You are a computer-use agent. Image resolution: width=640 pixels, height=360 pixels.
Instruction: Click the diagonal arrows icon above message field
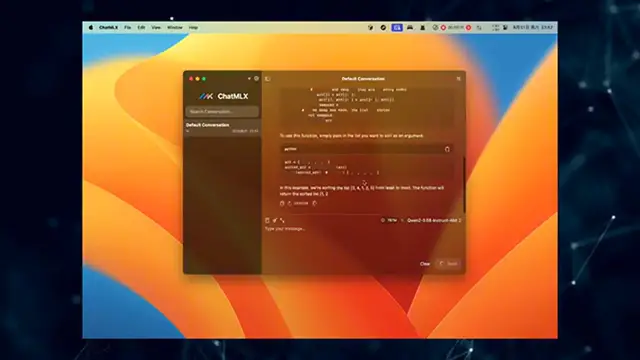click(282, 220)
